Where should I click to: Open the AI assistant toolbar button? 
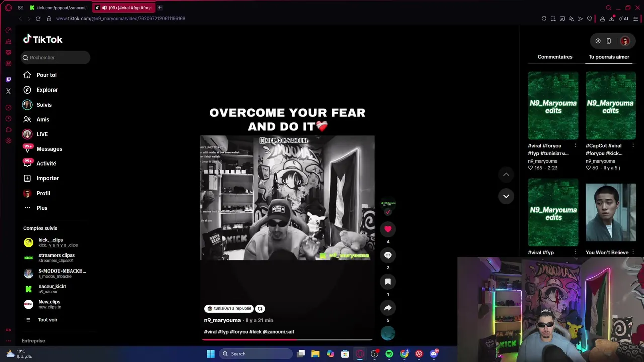(x=624, y=19)
